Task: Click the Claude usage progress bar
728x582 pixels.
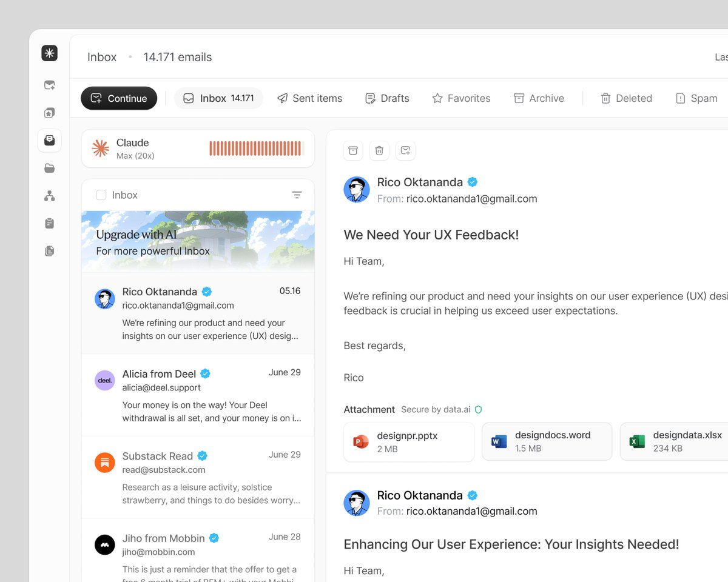Action: (257, 149)
